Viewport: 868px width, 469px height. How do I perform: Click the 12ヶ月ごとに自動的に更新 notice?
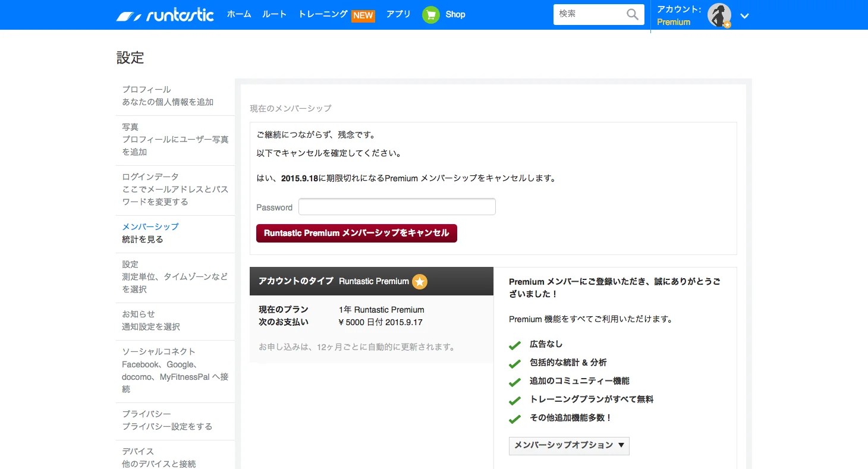click(x=357, y=347)
